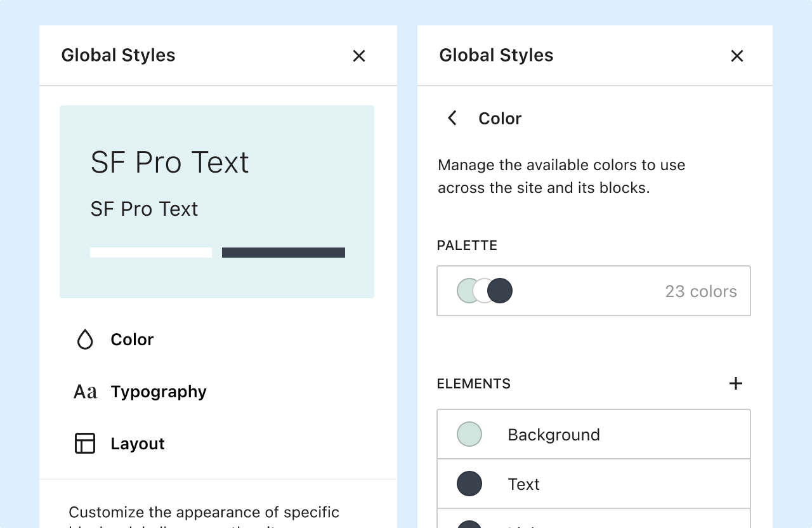Click the left panel Global Styles title
The width and height of the screenshot is (812, 528).
pos(118,55)
